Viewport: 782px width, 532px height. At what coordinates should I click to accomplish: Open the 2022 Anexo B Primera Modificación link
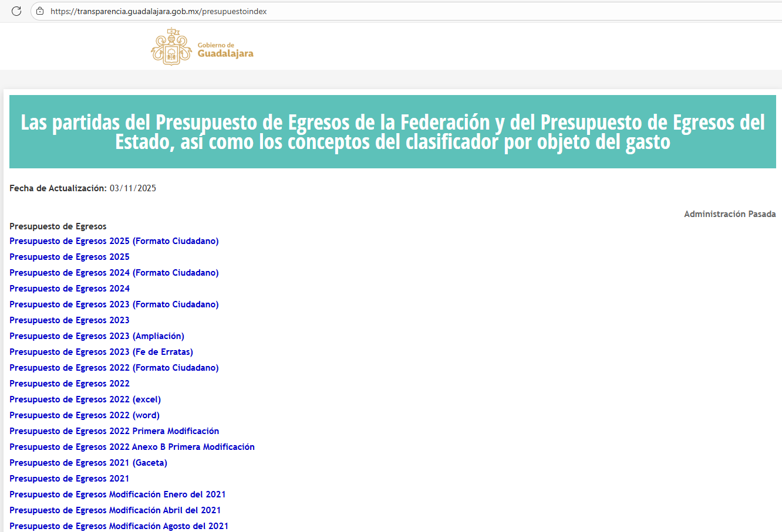[x=132, y=447]
